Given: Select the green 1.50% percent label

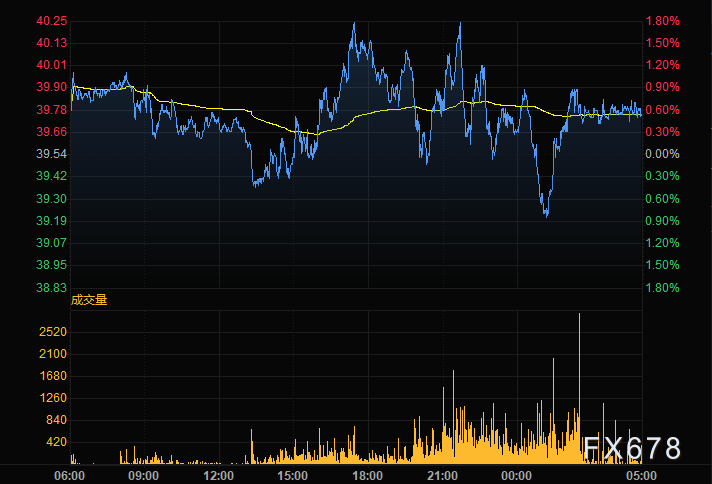Looking at the screenshot, I should coord(663,265).
